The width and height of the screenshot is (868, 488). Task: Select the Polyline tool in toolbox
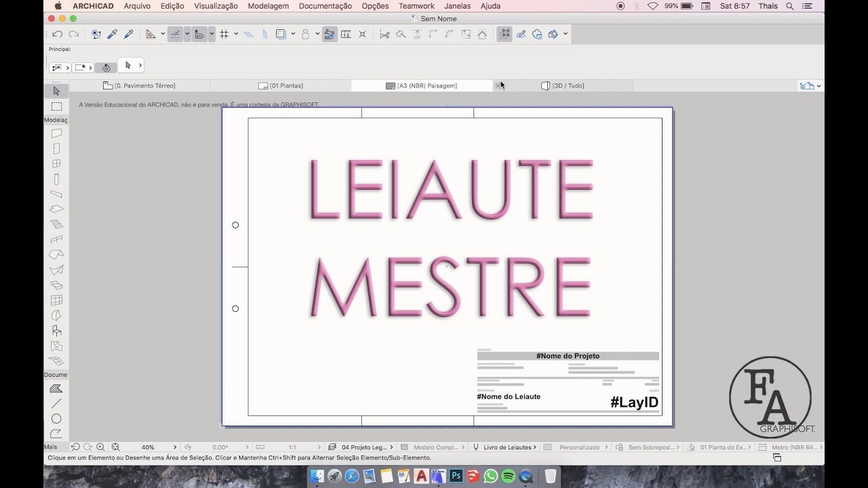[56, 434]
